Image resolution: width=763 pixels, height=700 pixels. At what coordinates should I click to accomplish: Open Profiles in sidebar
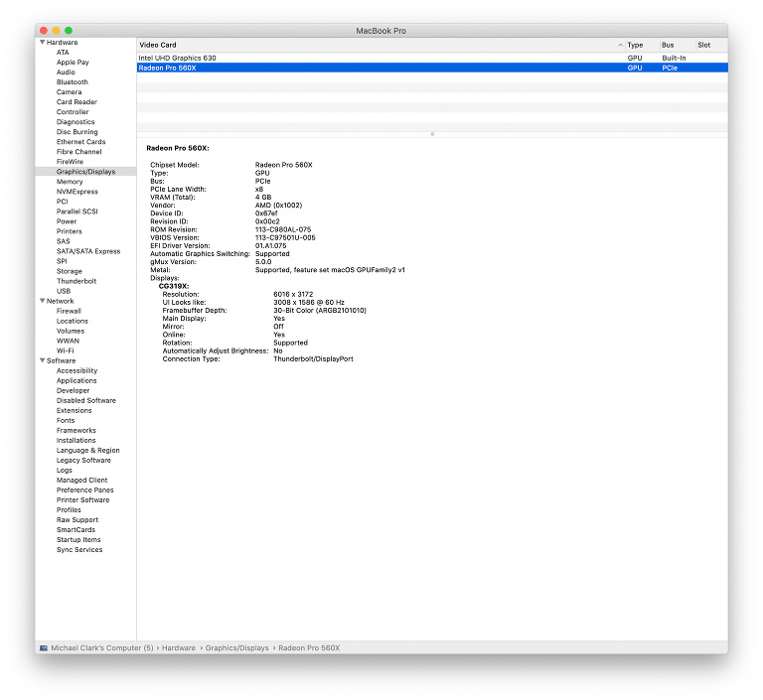pos(69,510)
